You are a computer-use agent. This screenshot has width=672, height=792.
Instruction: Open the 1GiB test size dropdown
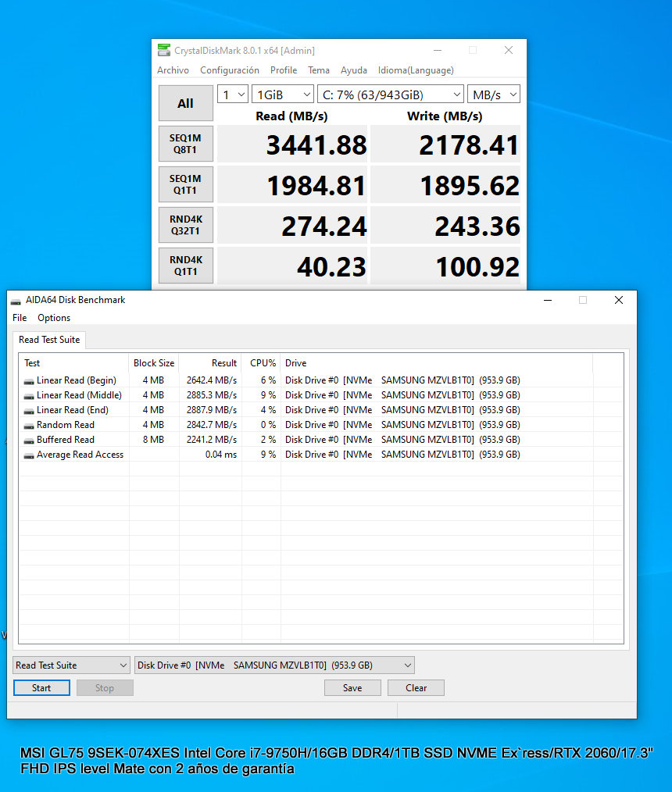[x=282, y=95]
